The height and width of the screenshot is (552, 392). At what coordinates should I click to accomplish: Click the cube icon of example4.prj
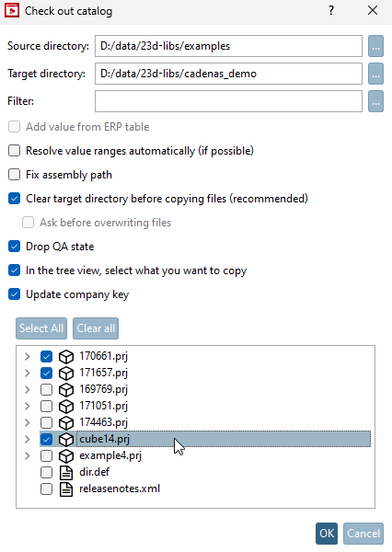tap(66, 456)
